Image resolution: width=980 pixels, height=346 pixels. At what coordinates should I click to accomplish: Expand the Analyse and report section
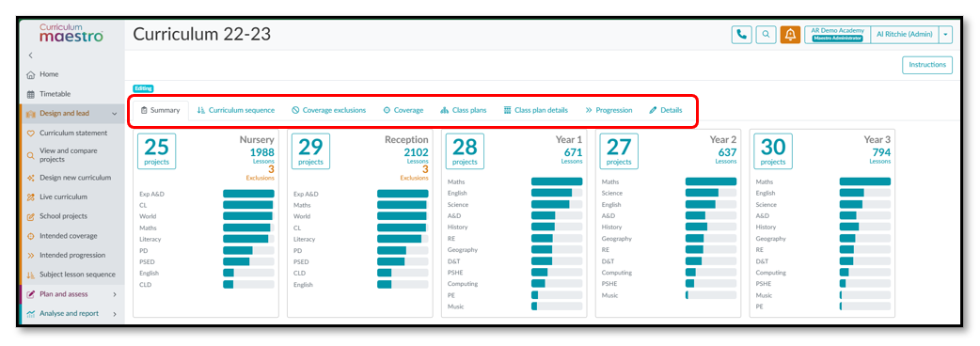115,313
